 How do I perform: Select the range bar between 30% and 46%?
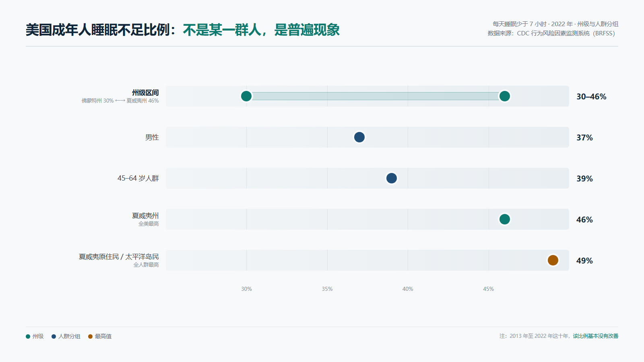(x=376, y=96)
